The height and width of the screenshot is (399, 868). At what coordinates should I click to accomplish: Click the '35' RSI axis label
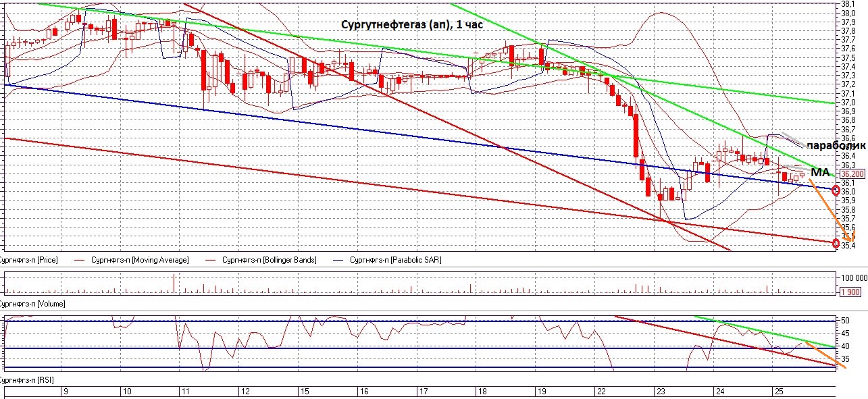(x=846, y=359)
